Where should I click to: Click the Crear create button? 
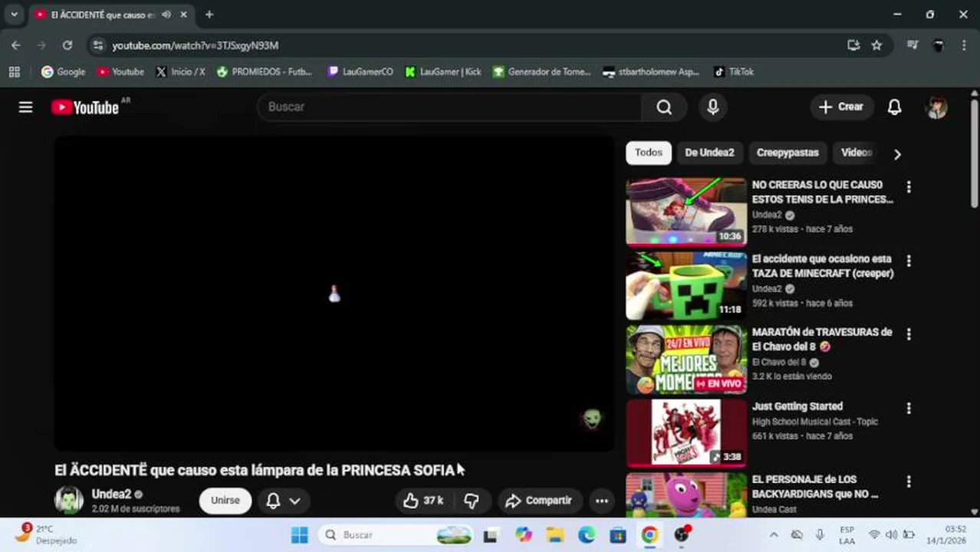click(x=841, y=107)
